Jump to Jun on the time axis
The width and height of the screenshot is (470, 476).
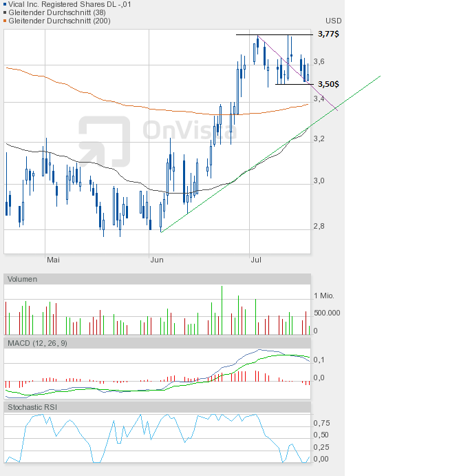point(157,260)
